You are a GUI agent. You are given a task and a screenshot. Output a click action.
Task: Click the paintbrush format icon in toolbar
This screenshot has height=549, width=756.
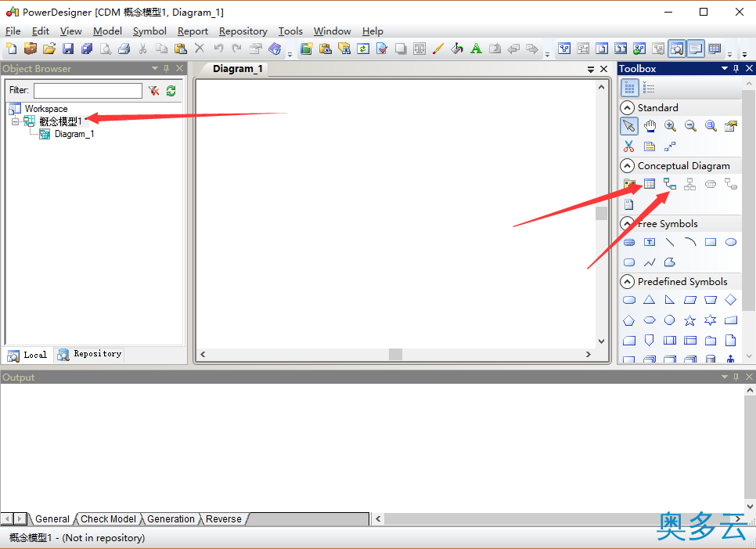coord(437,49)
